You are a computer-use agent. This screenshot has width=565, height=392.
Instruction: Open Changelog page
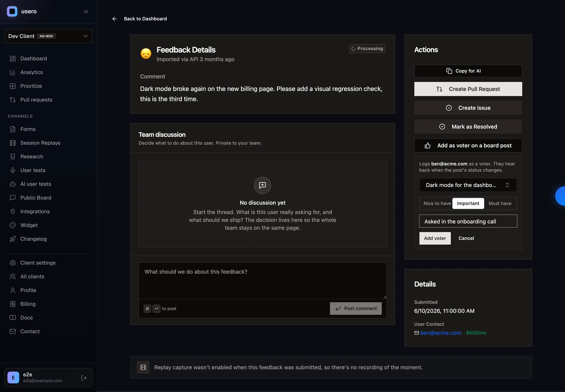48,239
